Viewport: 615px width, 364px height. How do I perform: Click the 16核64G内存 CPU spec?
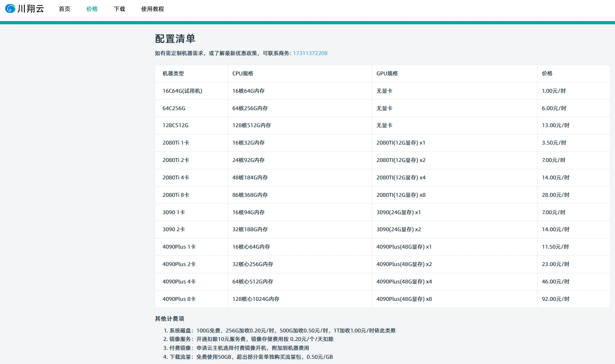(x=248, y=91)
